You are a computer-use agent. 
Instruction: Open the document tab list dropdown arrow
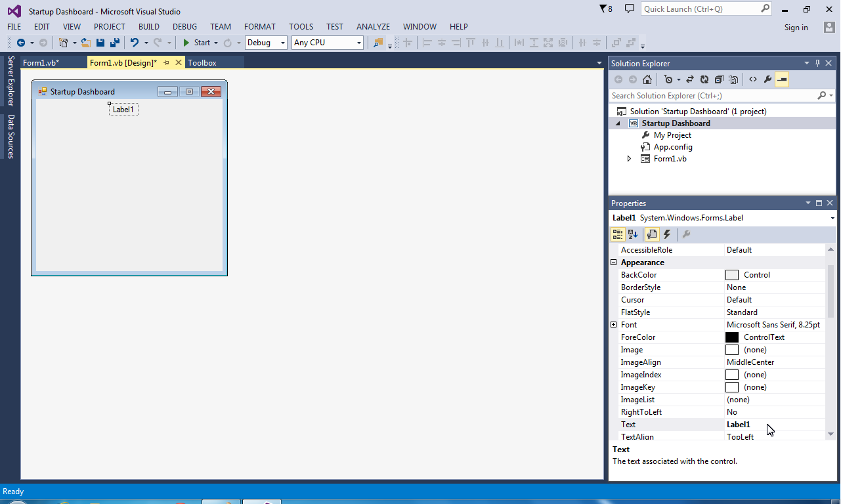[x=599, y=63]
